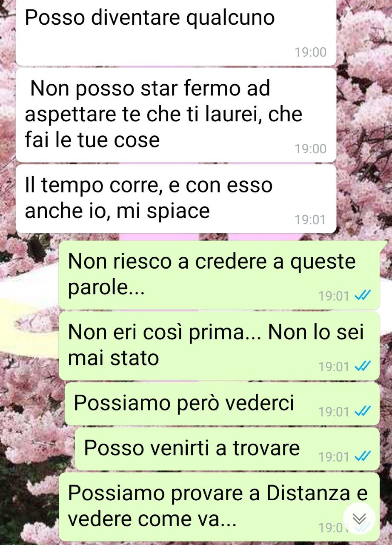Viewport: 392px width, 545px height.
Task: Tap the "Non riesco a credere a queste parole" bubble
Action: click(x=219, y=275)
